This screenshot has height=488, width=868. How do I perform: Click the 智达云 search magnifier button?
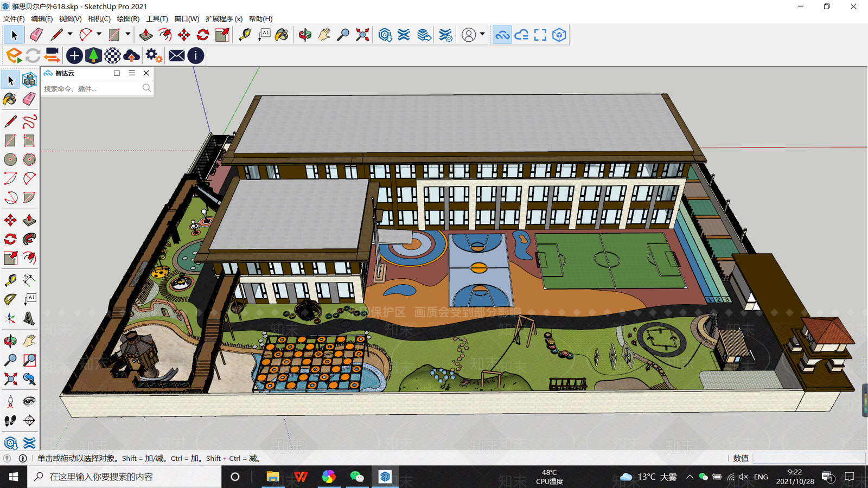(x=146, y=88)
